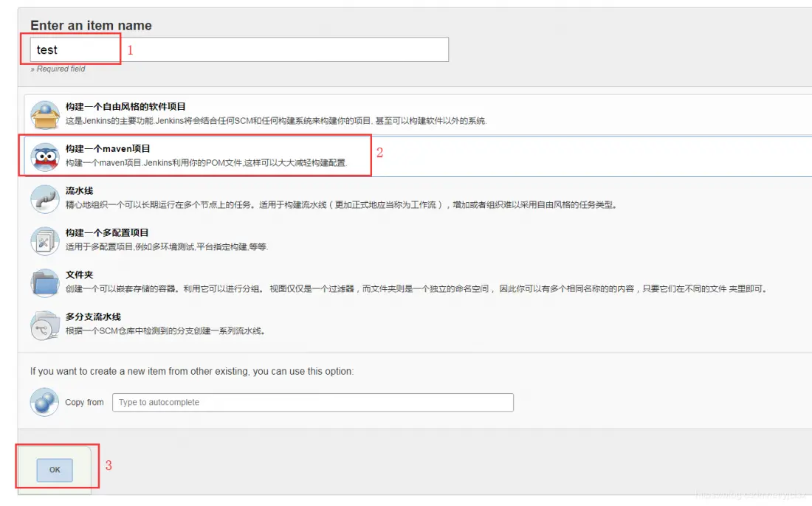Select the maven project owl icon
This screenshot has height=506, width=812.
click(x=45, y=157)
